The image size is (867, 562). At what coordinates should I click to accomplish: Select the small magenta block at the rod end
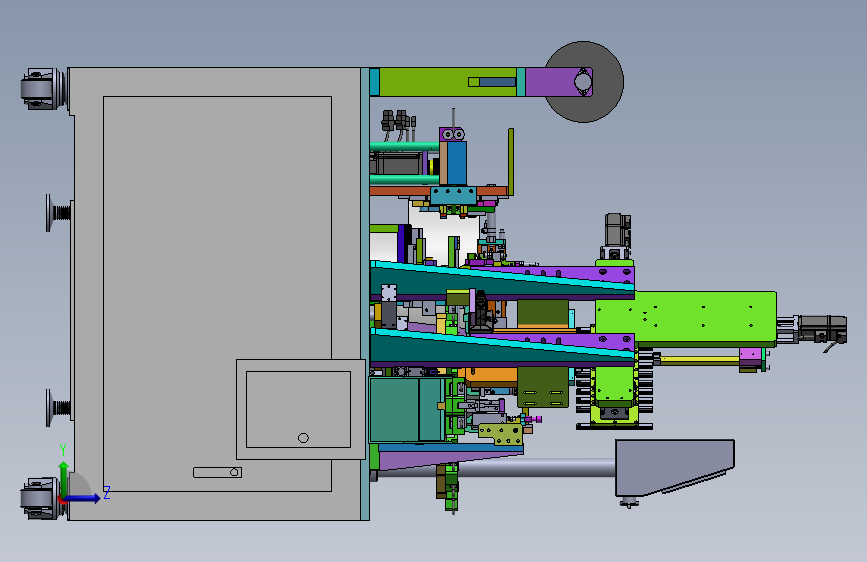pyautogui.click(x=750, y=355)
